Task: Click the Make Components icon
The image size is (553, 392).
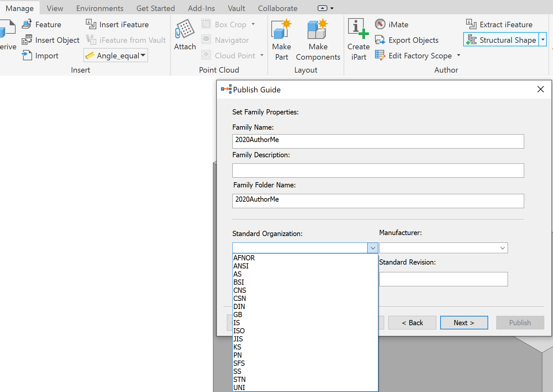Action: point(318,29)
